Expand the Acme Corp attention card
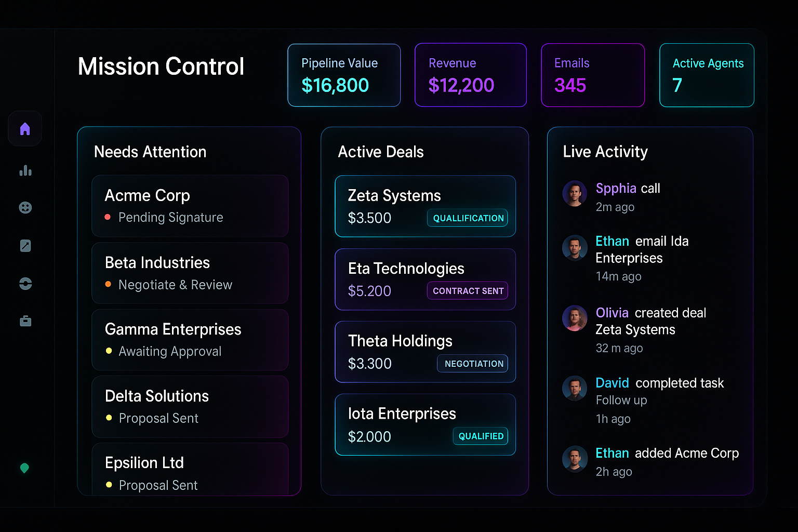 (190, 206)
